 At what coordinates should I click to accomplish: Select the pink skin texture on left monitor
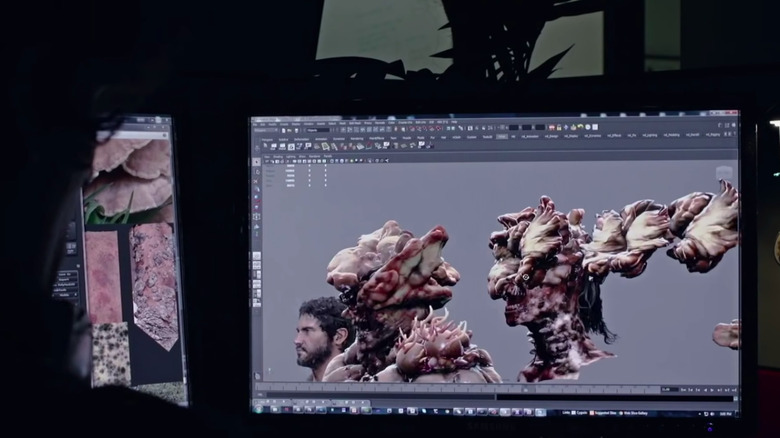103,277
